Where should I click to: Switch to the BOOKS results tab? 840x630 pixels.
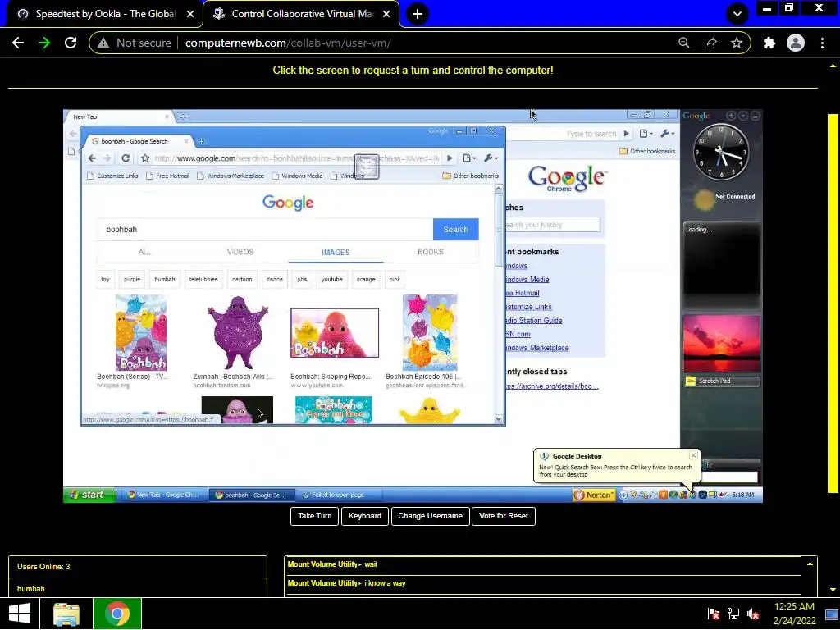pyautogui.click(x=430, y=252)
